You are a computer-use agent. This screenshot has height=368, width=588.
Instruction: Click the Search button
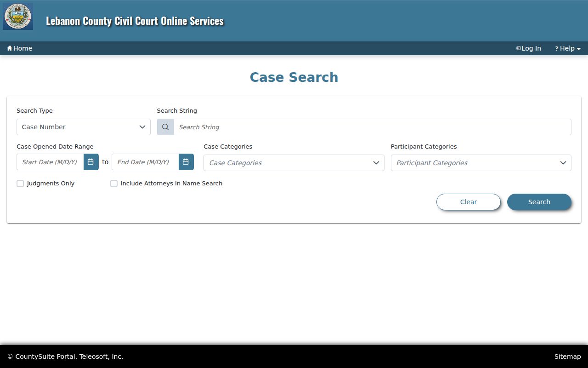pyautogui.click(x=539, y=202)
